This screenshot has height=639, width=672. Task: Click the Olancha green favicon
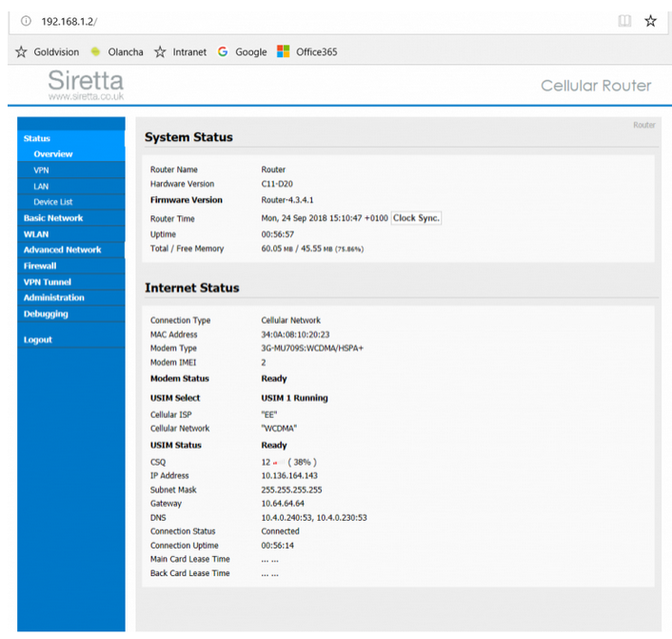tap(95, 51)
